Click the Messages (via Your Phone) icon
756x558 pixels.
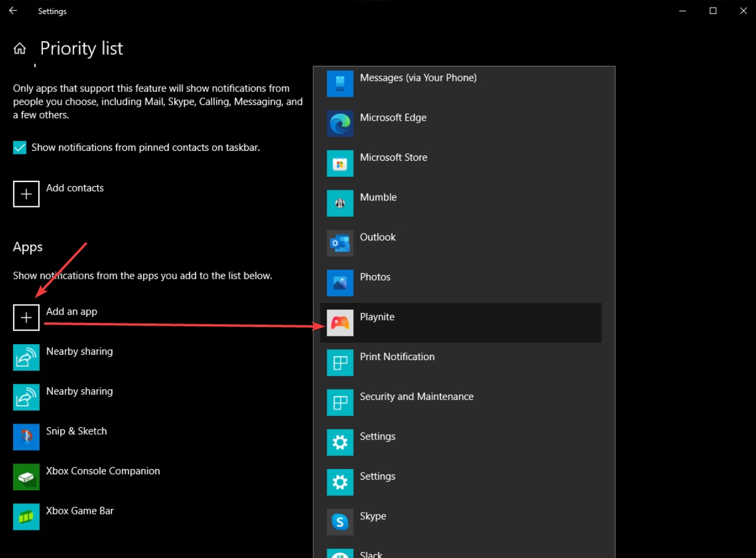(x=340, y=84)
